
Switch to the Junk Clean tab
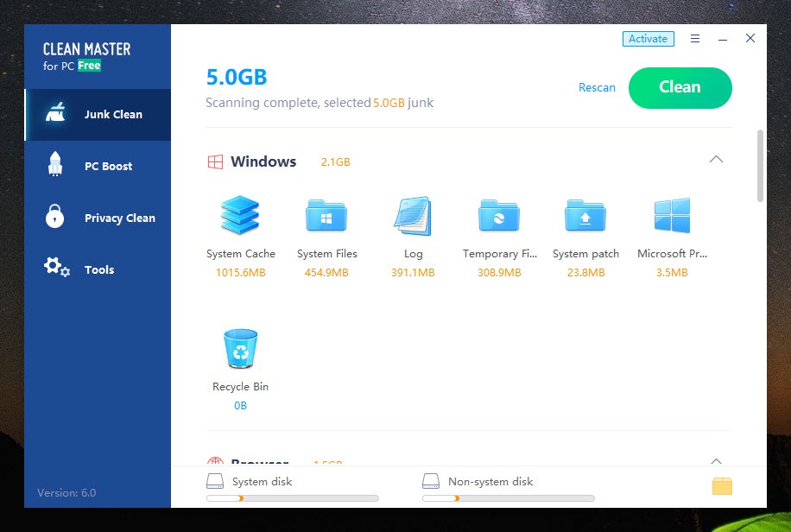98,114
